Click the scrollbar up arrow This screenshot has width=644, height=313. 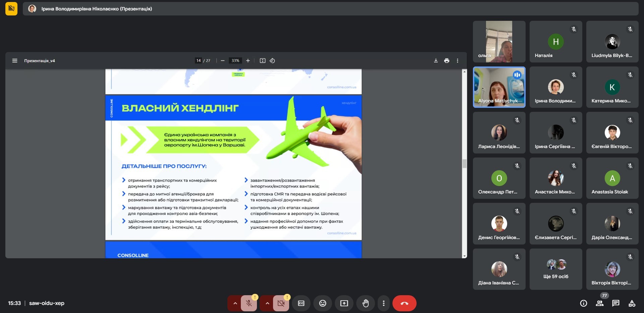[x=465, y=72]
